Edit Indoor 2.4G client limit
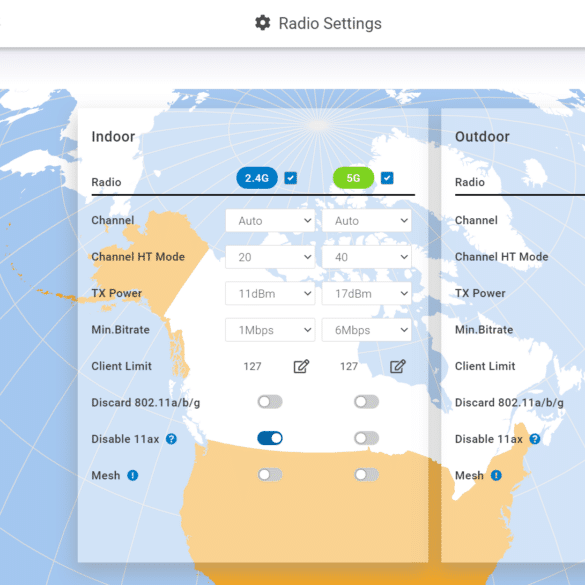Viewport: 585px width, 585px height. tap(301, 366)
